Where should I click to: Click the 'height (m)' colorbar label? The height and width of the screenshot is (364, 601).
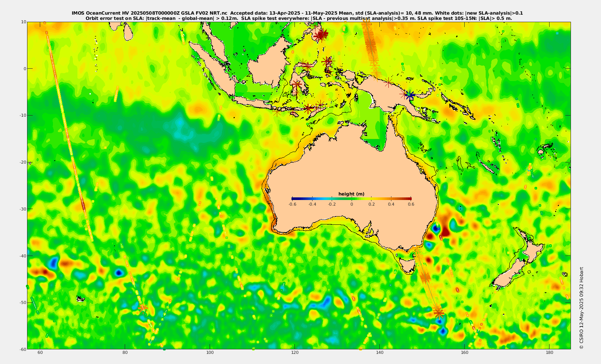pyautogui.click(x=352, y=194)
